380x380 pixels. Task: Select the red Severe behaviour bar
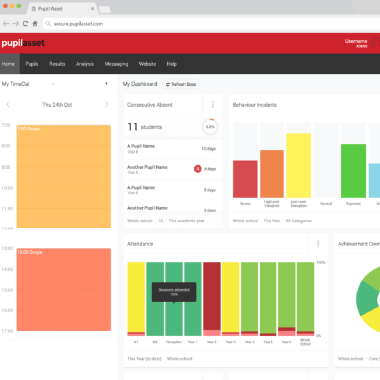click(x=245, y=179)
